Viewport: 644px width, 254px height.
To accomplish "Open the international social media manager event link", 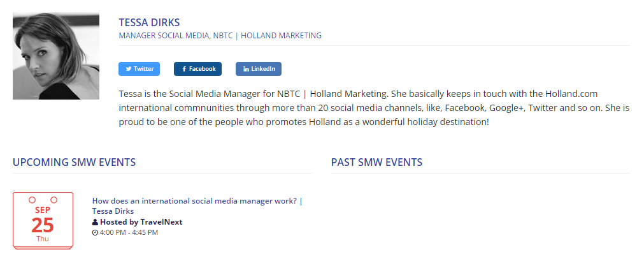I will pos(197,206).
